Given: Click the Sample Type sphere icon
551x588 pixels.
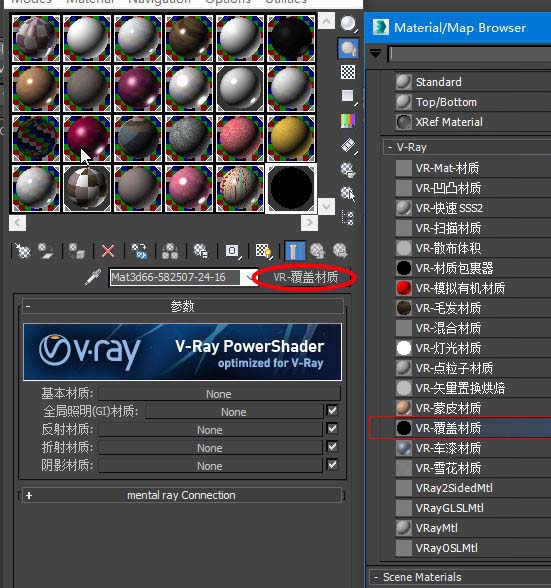Looking at the screenshot, I should point(348,24).
